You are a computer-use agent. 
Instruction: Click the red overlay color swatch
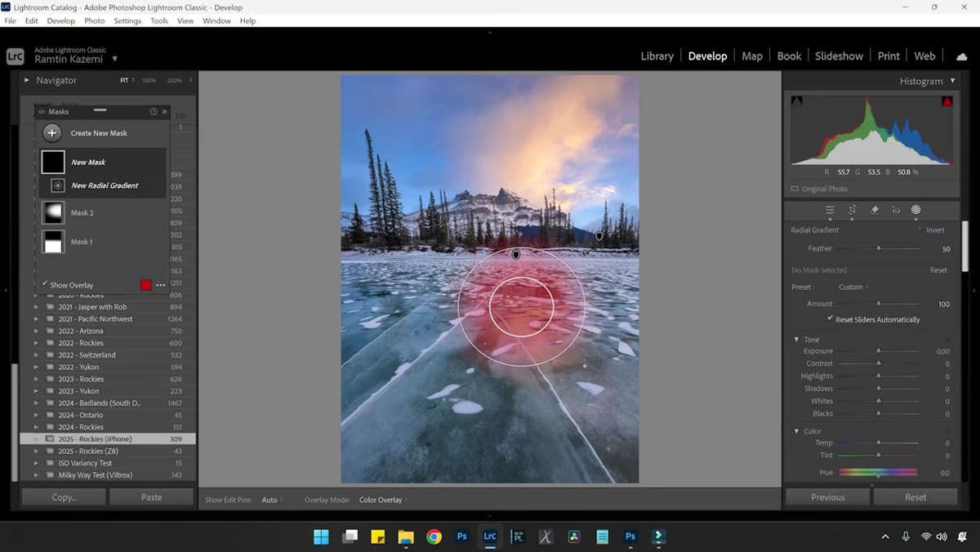tap(145, 285)
